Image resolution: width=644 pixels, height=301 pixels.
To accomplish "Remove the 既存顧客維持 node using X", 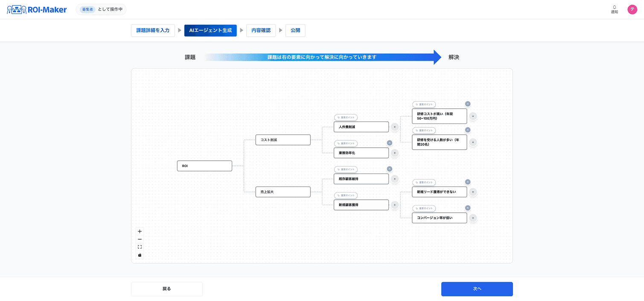I will (x=389, y=169).
